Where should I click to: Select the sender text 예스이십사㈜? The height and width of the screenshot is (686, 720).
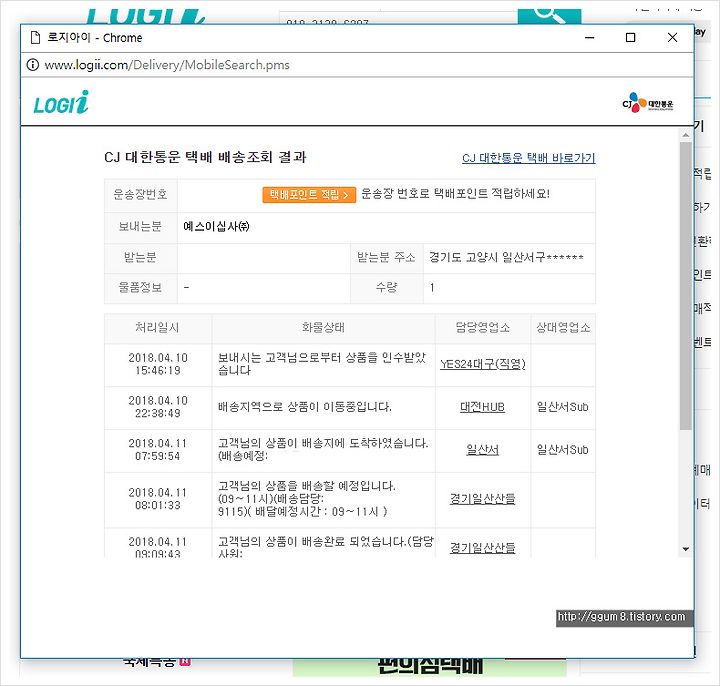coord(216,226)
